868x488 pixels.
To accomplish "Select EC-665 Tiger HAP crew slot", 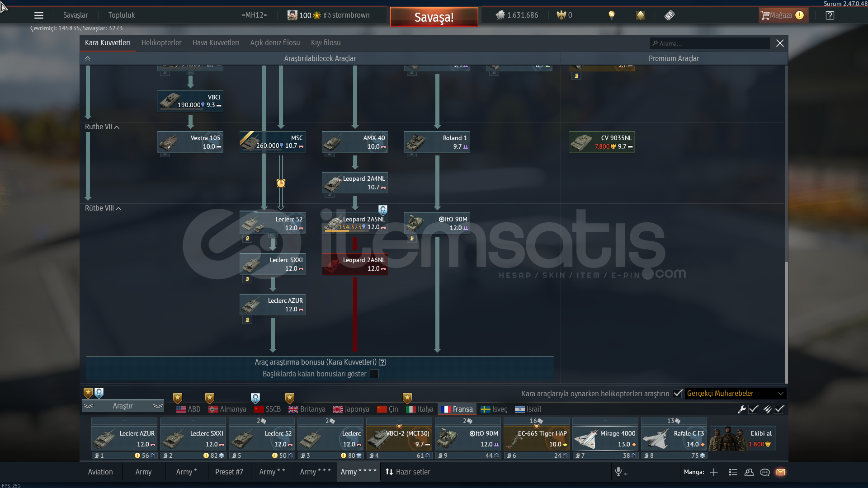I will click(537, 439).
